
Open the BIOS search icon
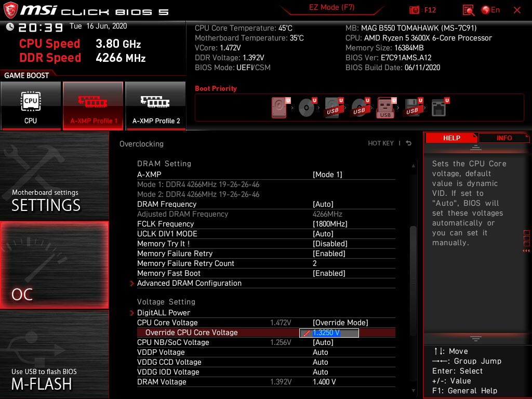click(x=468, y=10)
